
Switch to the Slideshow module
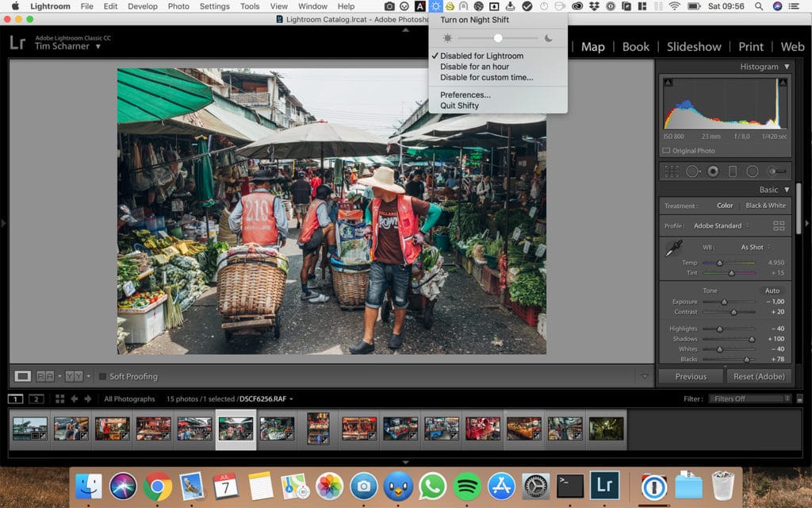coord(694,47)
